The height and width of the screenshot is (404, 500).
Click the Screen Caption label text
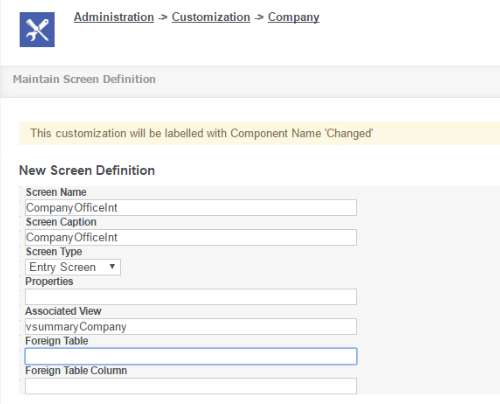click(61, 222)
